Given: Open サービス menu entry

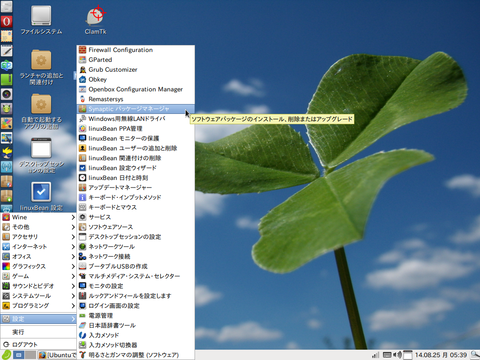Looking at the screenshot, I should tap(136, 217).
